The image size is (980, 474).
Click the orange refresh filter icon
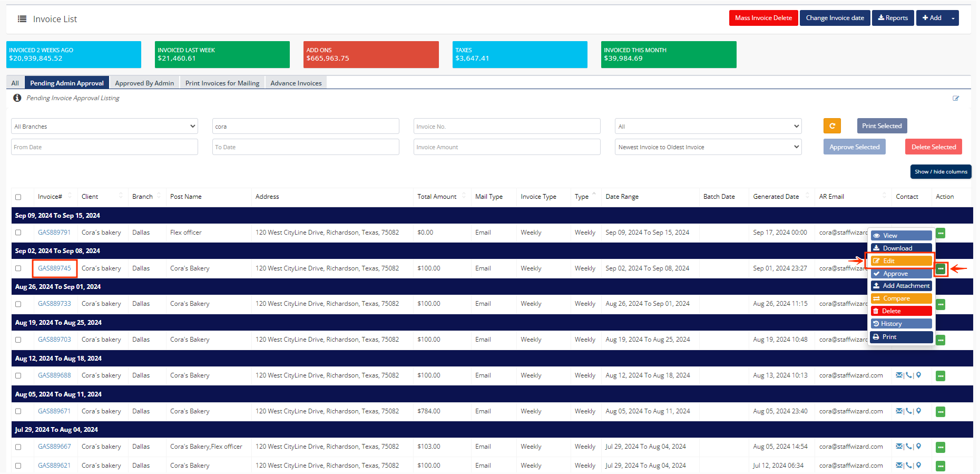(x=832, y=126)
